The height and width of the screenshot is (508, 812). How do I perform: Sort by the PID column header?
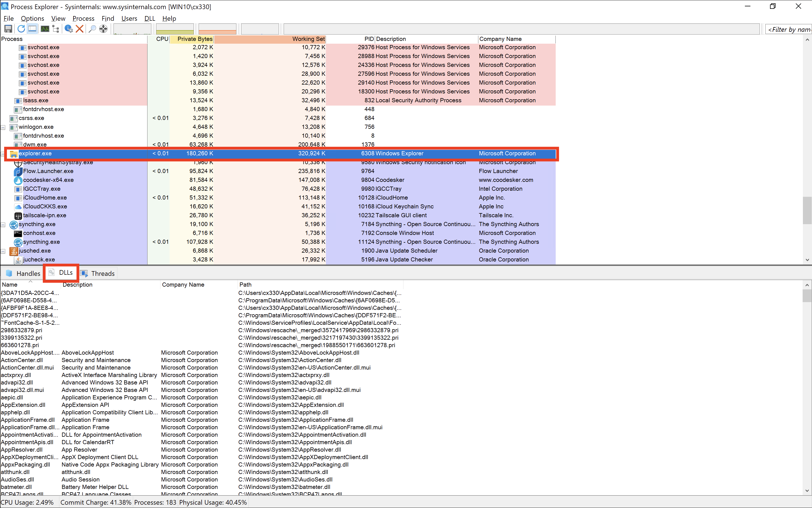[x=350, y=39]
